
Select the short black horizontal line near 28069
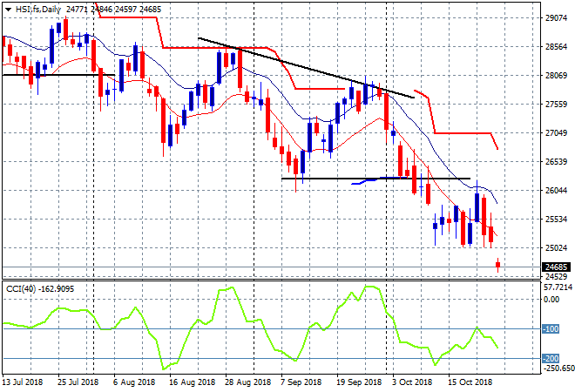[x=58, y=75]
